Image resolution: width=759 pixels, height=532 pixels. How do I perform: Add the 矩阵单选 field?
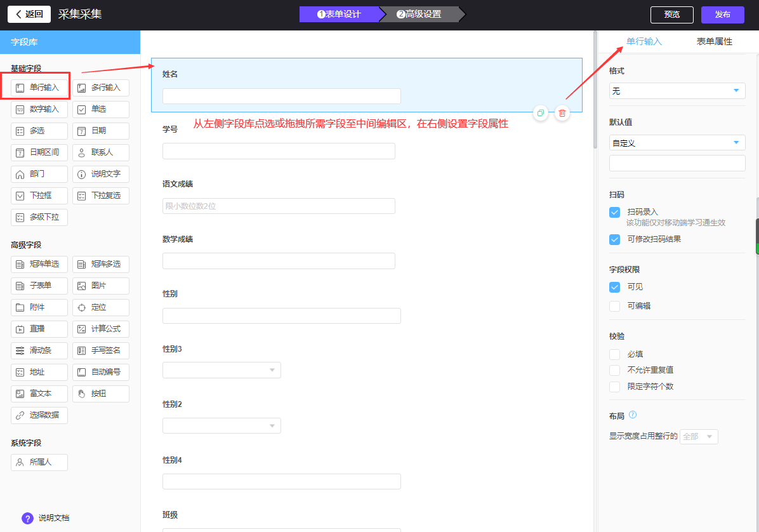tap(39, 264)
